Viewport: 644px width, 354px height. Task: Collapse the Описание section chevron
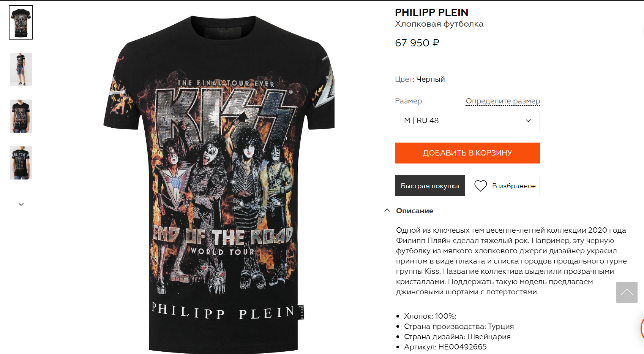(x=387, y=210)
